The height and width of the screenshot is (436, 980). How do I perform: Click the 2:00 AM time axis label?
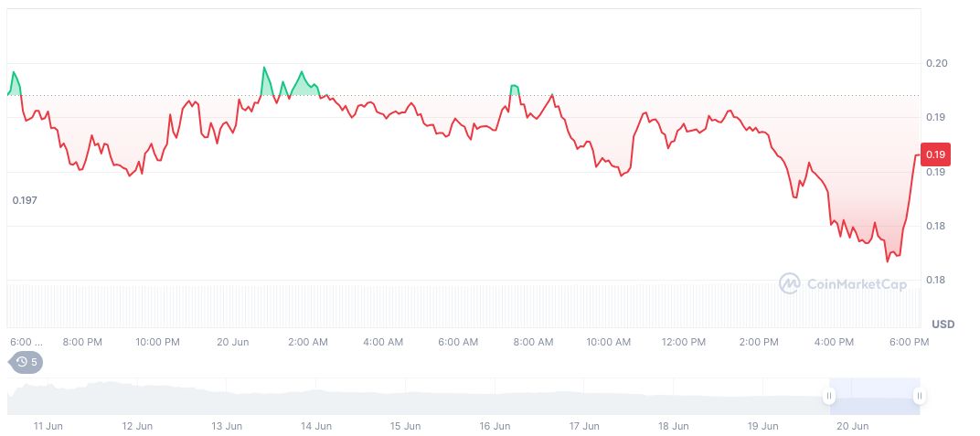308,342
